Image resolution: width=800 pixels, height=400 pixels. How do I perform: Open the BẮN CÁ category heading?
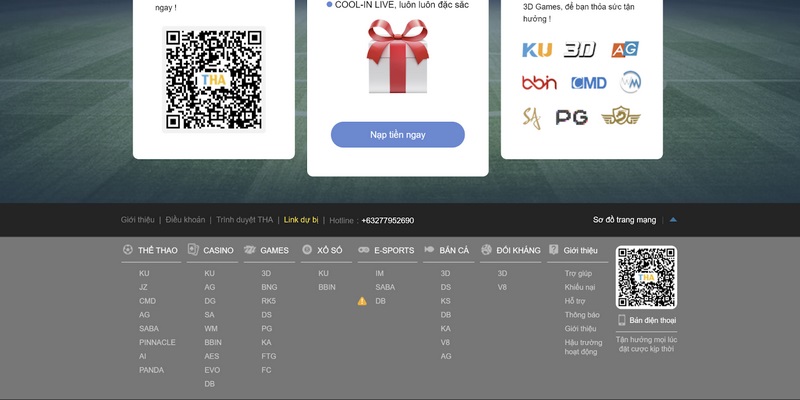[454, 250]
